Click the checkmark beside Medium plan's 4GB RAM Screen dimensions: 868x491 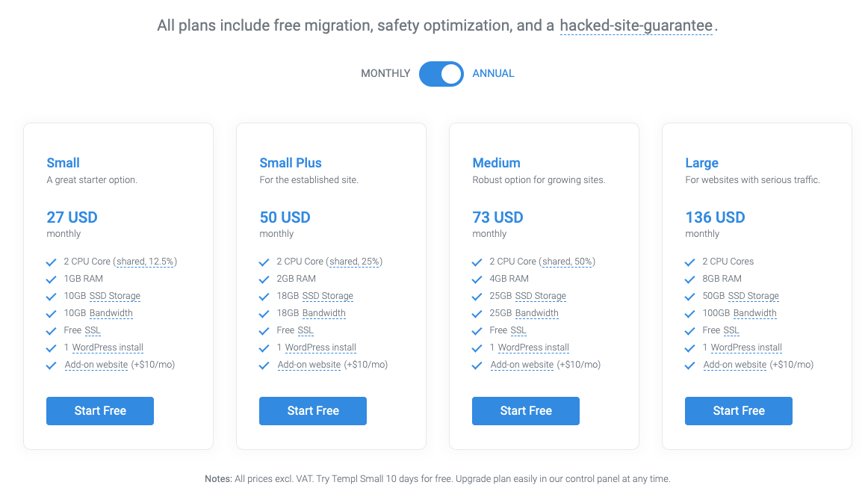pos(477,280)
